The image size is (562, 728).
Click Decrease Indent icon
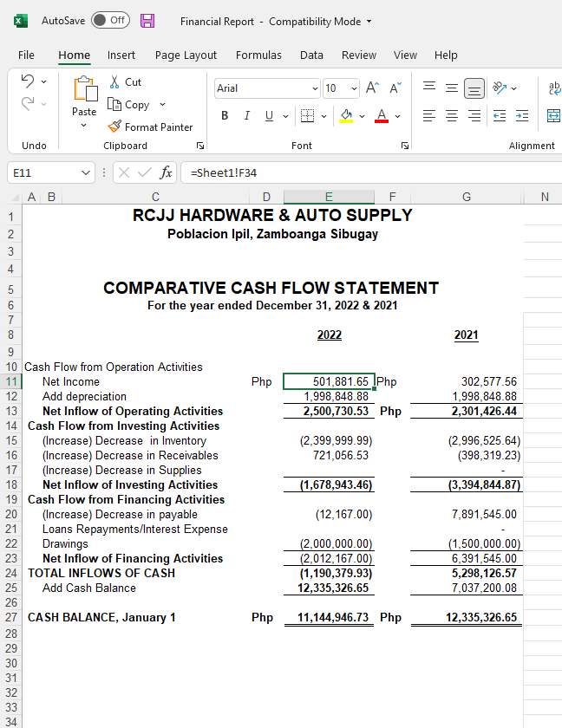point(500,115)
